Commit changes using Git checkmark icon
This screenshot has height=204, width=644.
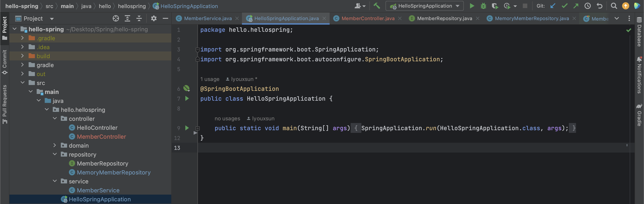pos(564,6)
